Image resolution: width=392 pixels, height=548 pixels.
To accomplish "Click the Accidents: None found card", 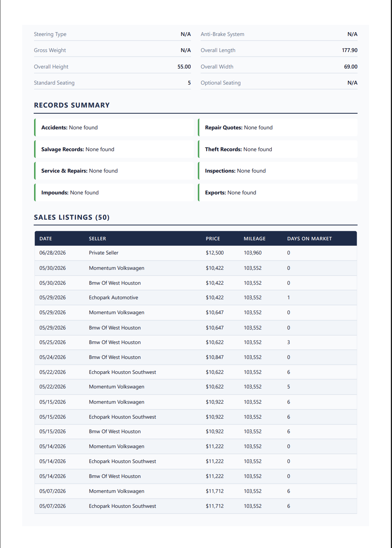I will [x=114, y=127].
